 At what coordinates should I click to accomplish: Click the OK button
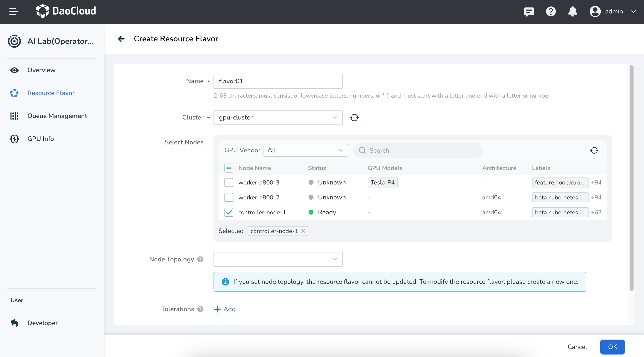pos(612,347)
